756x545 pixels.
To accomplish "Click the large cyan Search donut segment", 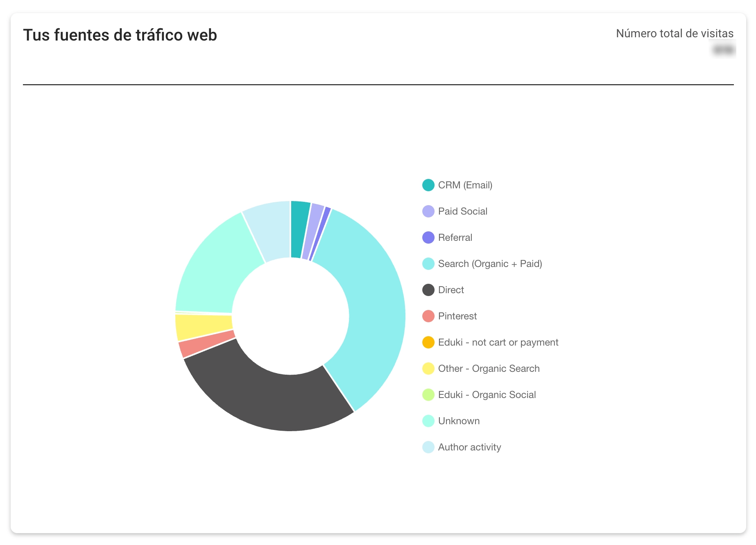I will (x=373, y=311).
